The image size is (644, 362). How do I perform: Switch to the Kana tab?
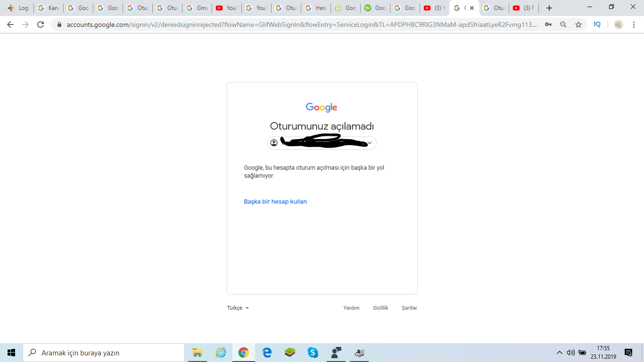tap(49, 8)
